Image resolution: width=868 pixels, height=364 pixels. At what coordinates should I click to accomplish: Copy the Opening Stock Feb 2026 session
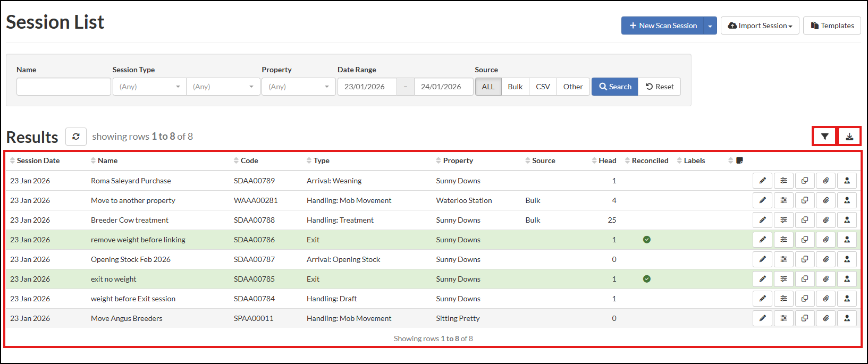click(805, 259)
